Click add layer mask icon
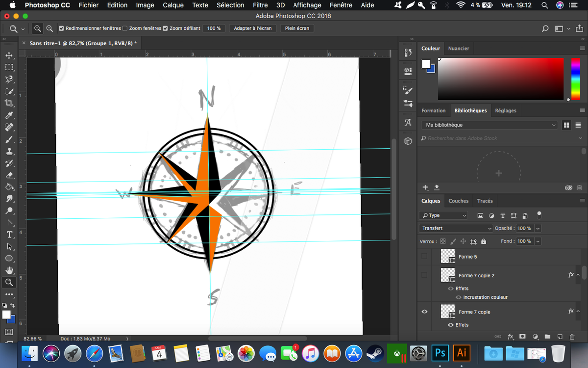 point(523,337)
